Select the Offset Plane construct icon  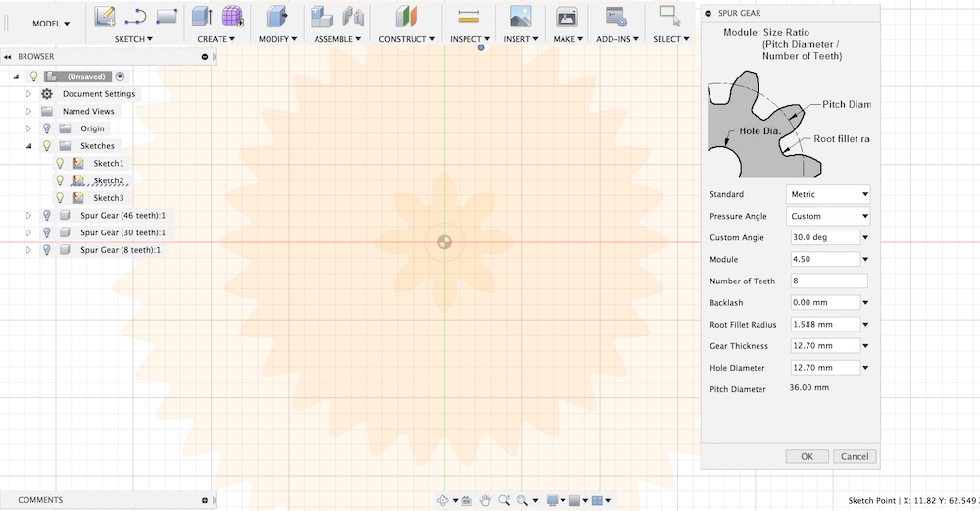point(406,17)
